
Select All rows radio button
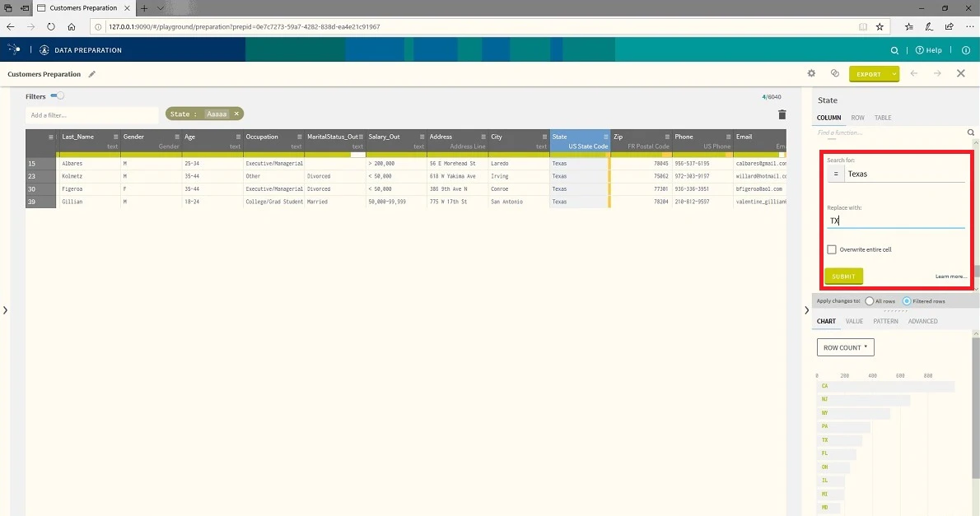pos(870,301)
